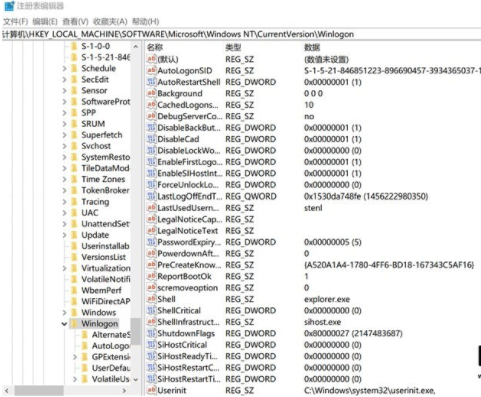Click the Registry Editor app icon

pos(9,6)
